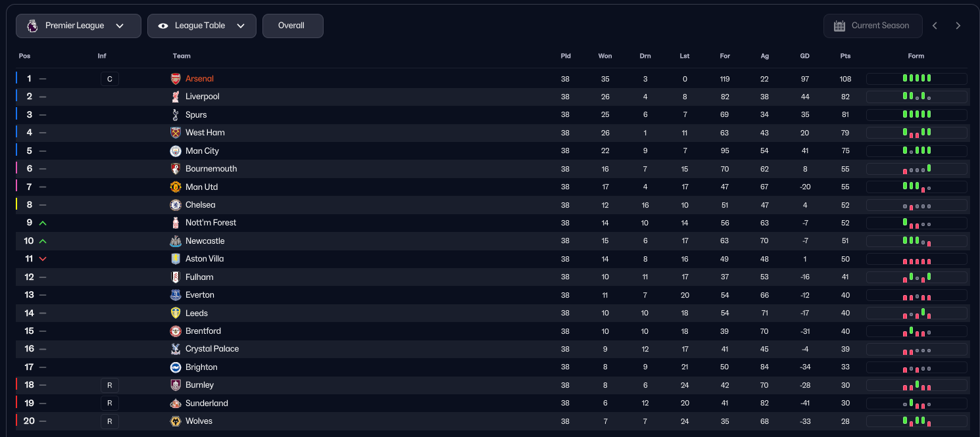
Task: Click Burnley's relegation R info badge
Action: coord(110,385)
